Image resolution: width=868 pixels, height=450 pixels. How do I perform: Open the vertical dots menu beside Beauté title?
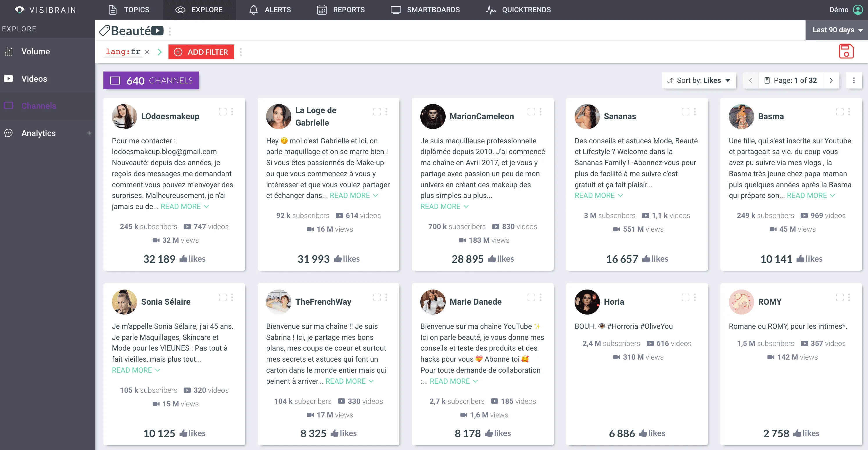coord(169,31)
